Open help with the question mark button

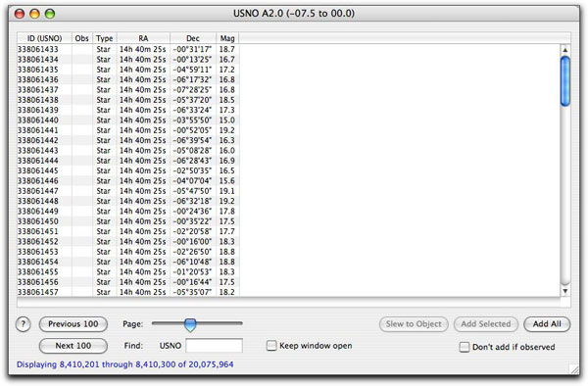(x=24, y=324)
